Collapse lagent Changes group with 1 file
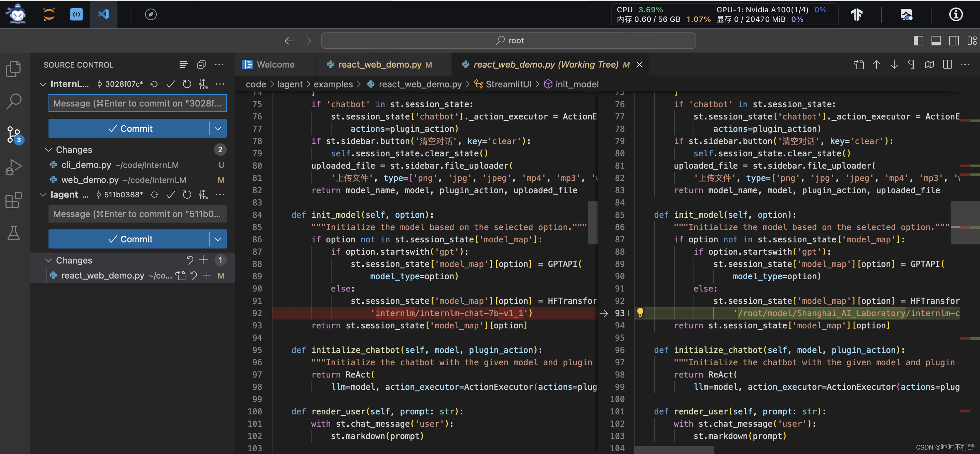The image size is (980, 454). (x=48, y=260)
